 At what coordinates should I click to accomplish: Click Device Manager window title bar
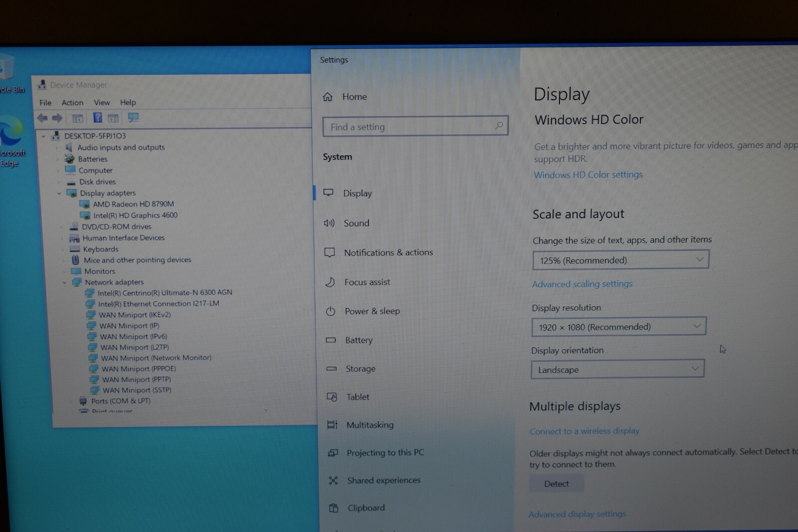coord(171,85)
